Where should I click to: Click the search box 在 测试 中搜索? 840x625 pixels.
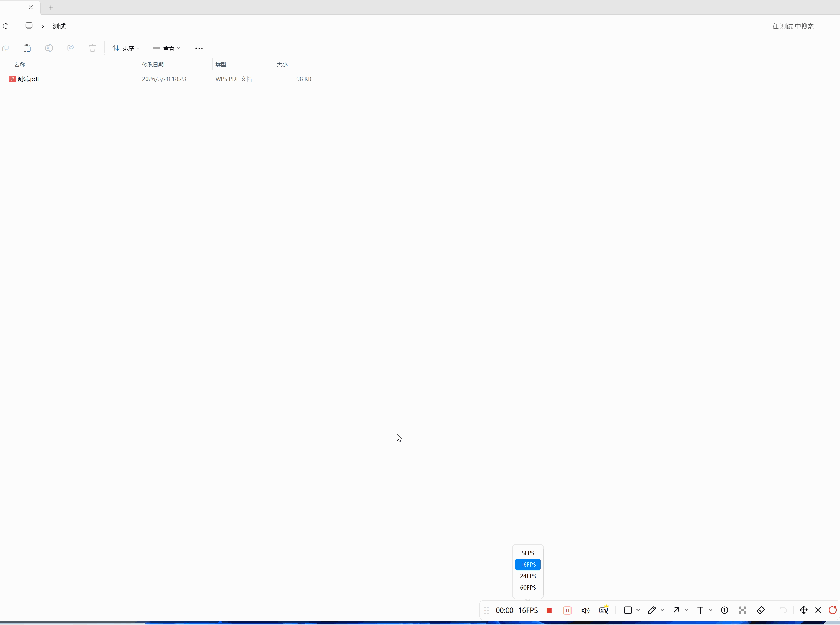[x=793, y=26]
